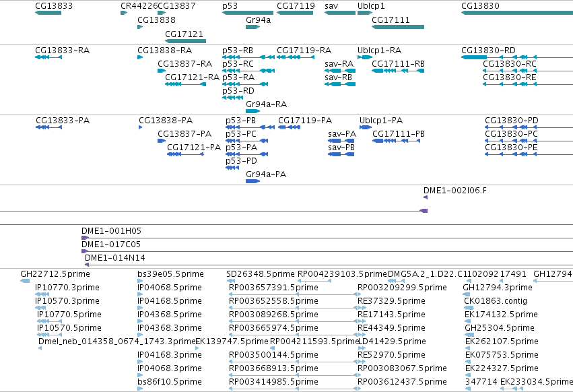The width and height of the screenshot is (573, 392).
Task: Select transcript CG13830-RD
Action: point(517,57)
